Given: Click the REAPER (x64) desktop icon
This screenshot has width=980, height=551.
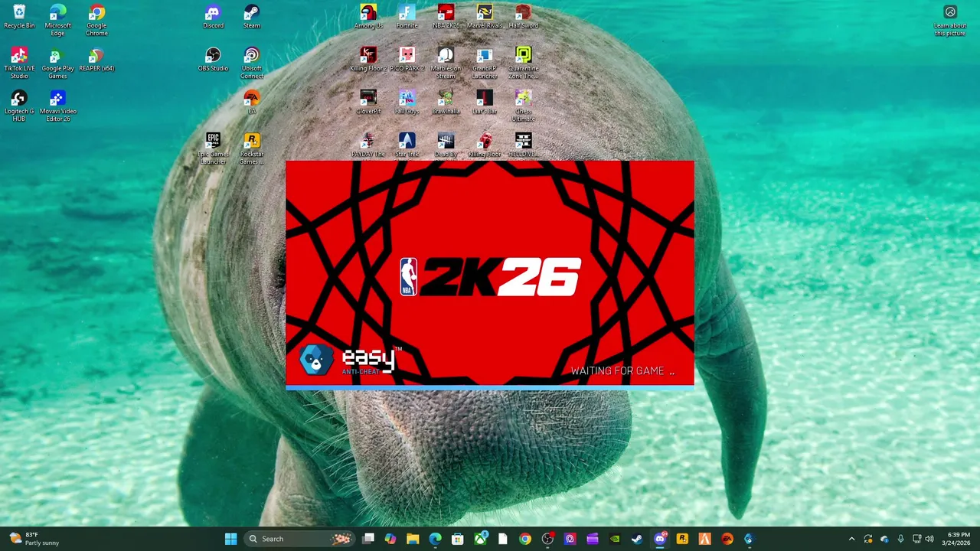Looking at the screenshot, I should (x=96, y=60).
